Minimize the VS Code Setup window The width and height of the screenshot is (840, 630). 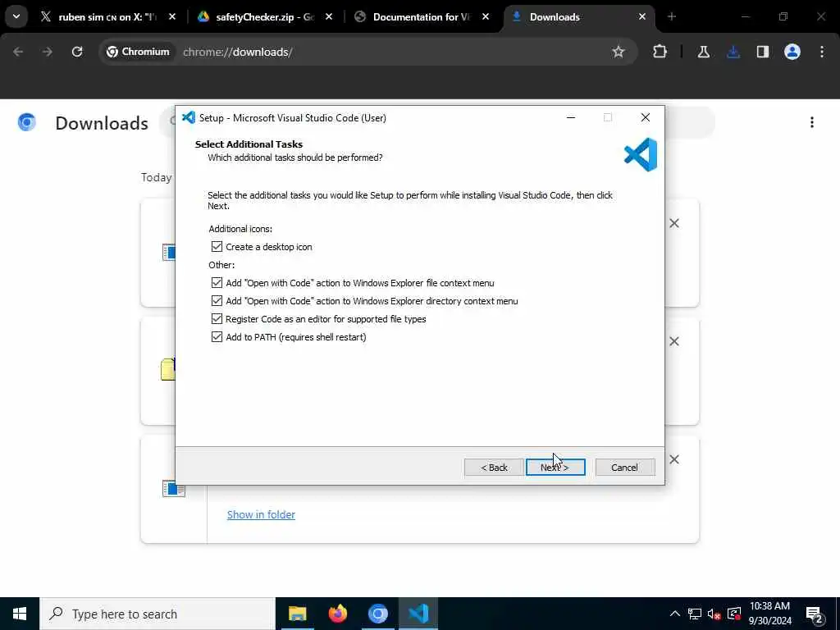[571, 118]
